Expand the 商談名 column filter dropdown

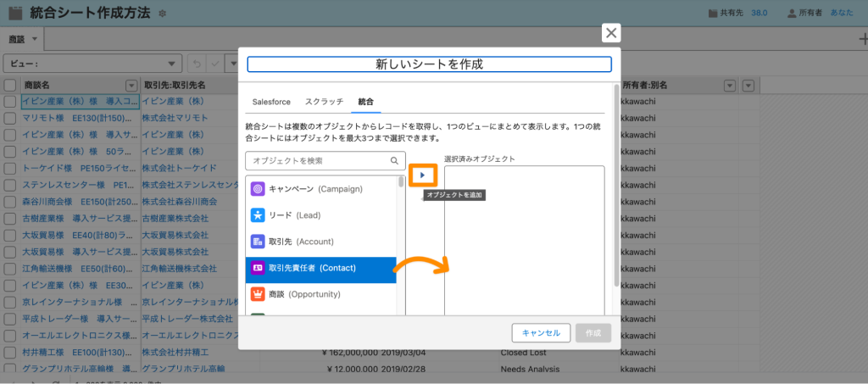(x=131, y=86)
